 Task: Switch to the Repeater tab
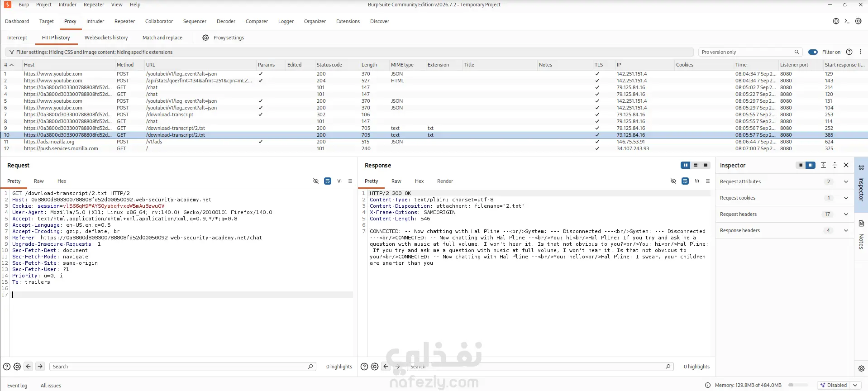(124, 21)
